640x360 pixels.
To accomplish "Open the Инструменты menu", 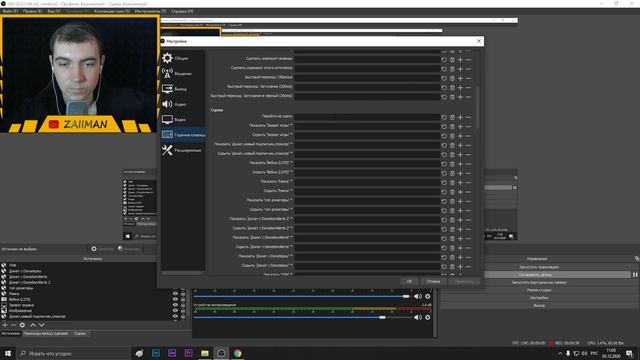I will pyautogui.click(x=150, y=11).
